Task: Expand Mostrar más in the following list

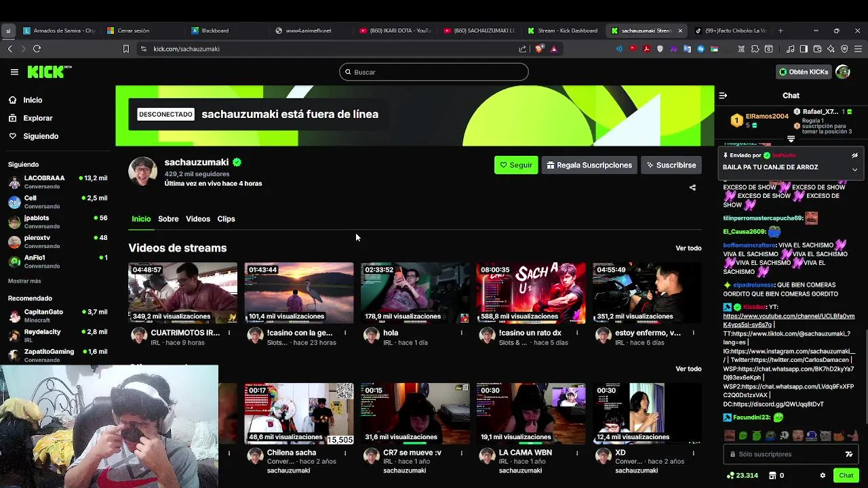Action: click(24, 281)
